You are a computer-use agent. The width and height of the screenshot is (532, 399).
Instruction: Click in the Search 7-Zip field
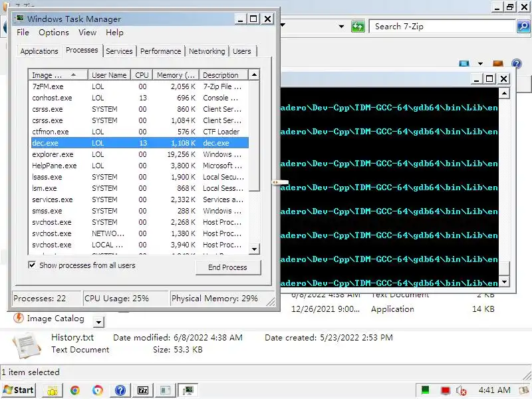[x=443, y=27]
